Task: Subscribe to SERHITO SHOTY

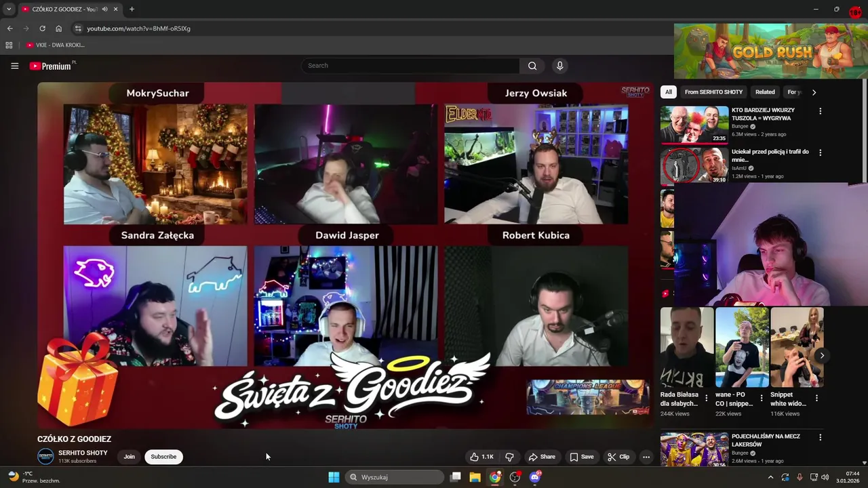Action: click(163, 457)
